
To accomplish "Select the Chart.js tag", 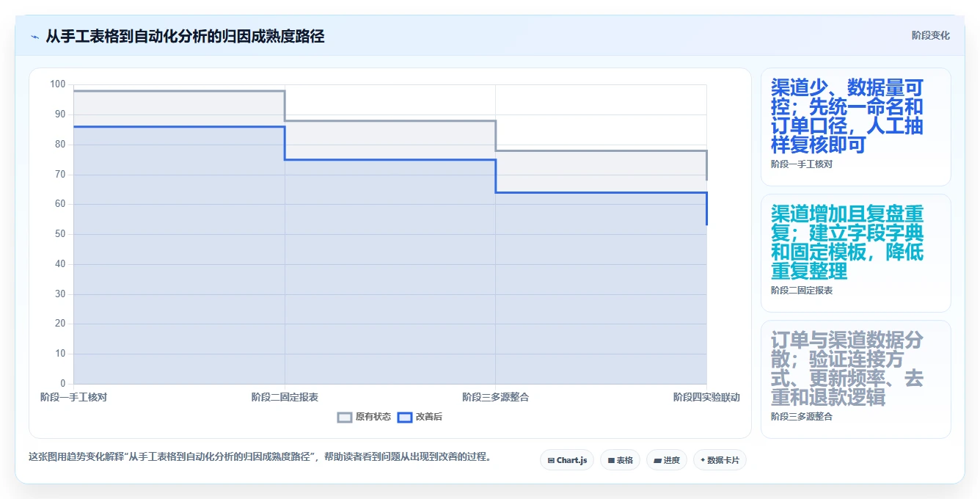I will [567, 460].
